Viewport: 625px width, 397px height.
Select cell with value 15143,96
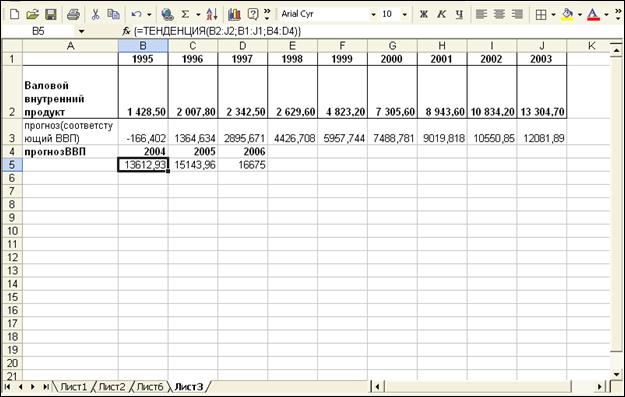click(x=193, y=165)
